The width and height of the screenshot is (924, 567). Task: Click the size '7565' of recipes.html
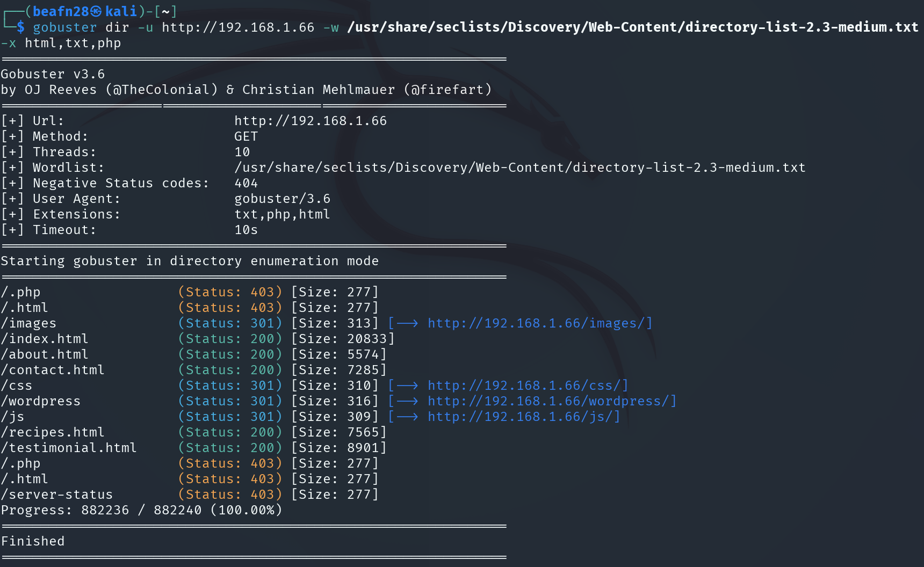[363, 432]
